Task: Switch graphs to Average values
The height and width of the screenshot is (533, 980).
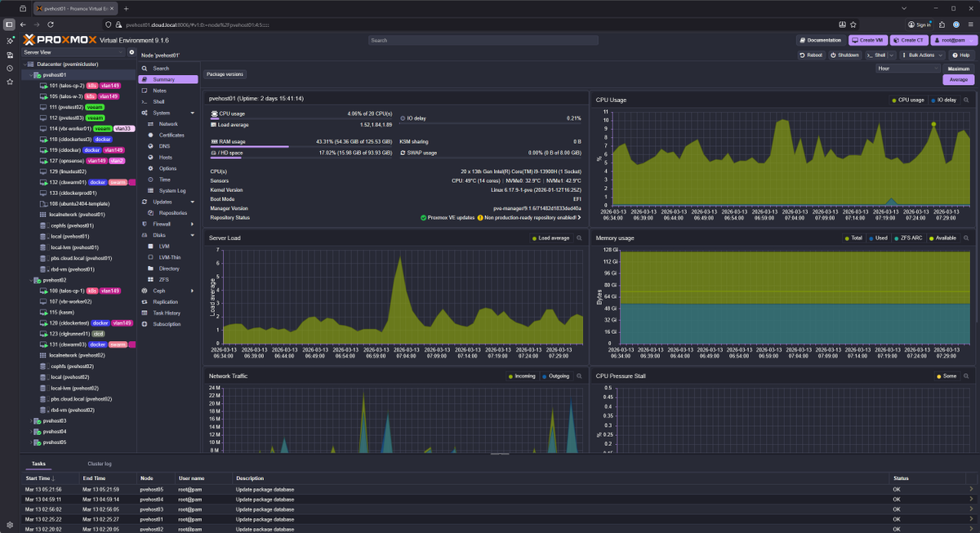Action: 959,80
